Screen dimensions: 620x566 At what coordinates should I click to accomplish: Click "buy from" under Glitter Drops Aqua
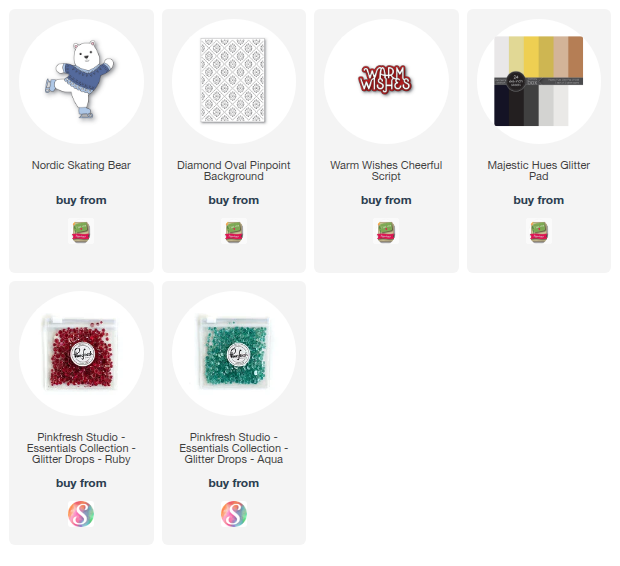(234, 483)
